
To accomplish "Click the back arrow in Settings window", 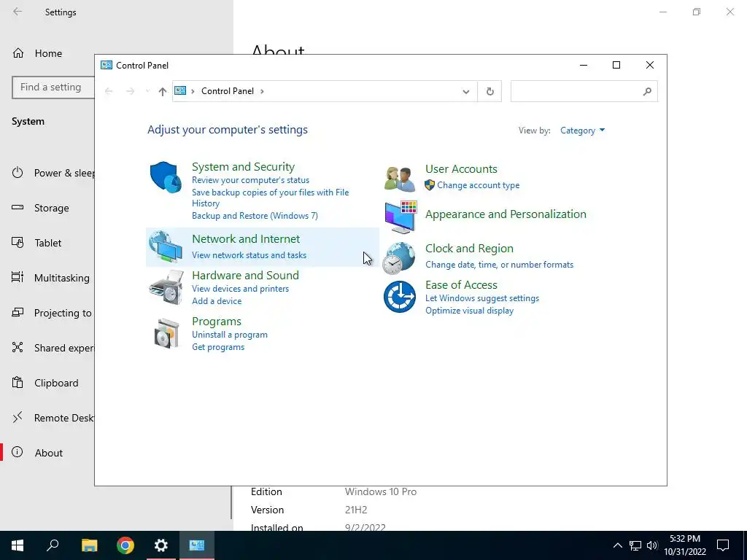I will coord(18,12).
